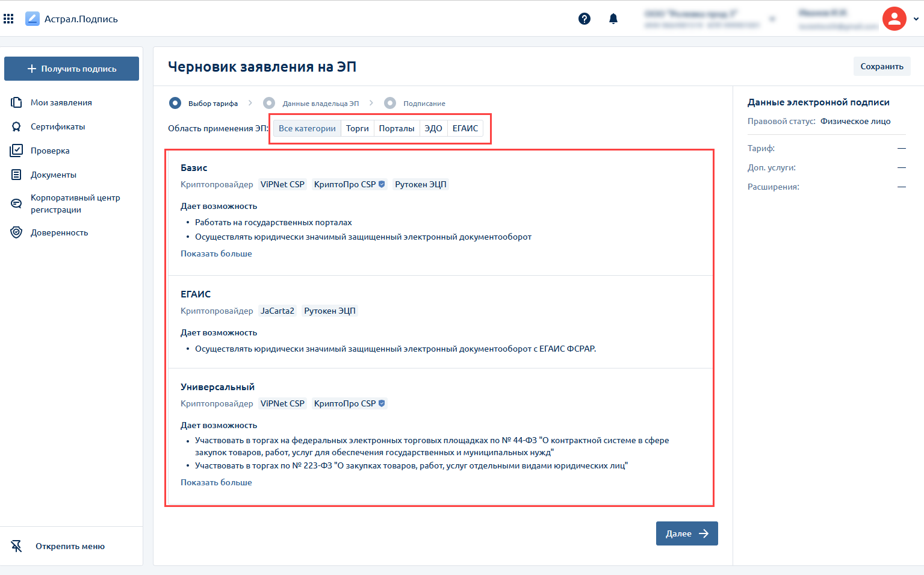Select the Все категории filter
This screenshot has width=924, height=575.
pyautogui.click(x=307, y=128)
